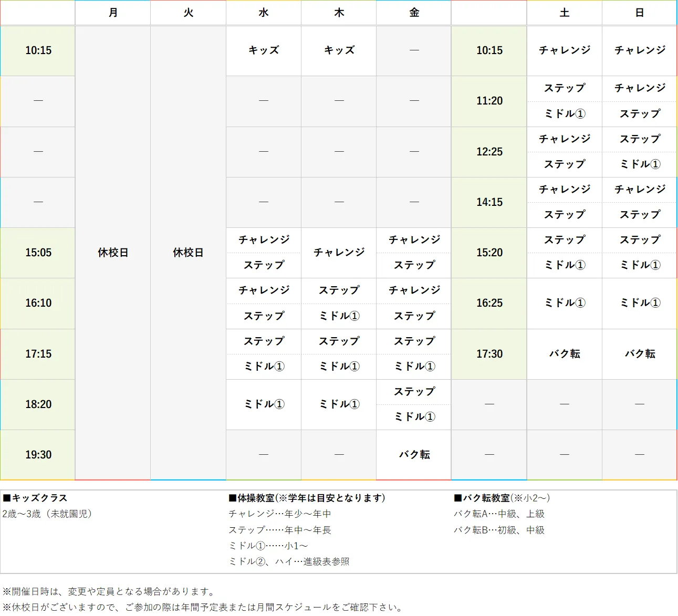Screen dimensions: 678x616
Task: Click the 月曜 休校日 cell
Action: coord(112,253)
